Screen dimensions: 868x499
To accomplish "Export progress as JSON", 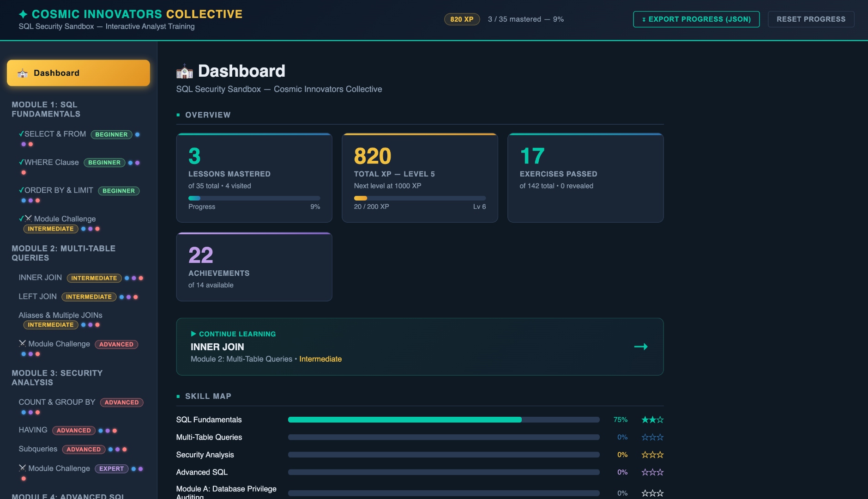I will pos(696,19).
